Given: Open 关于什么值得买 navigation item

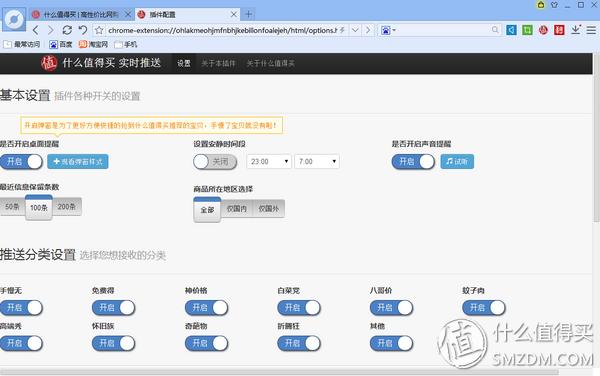Looking at the screenshot, I should tap(270, 63).
